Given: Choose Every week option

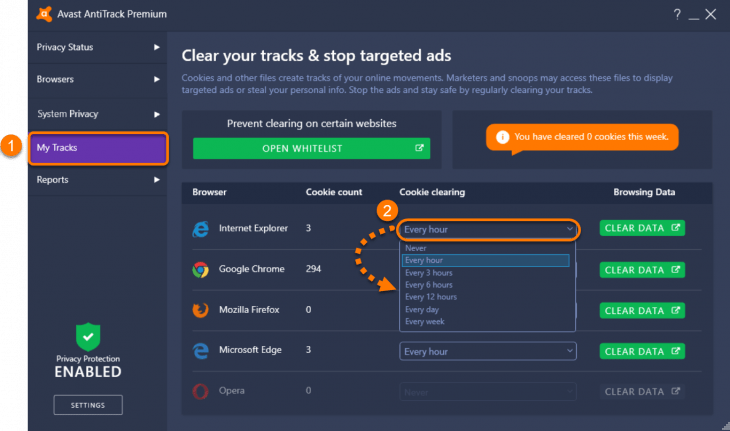Looking at the screenshot, I should point(485,322).
